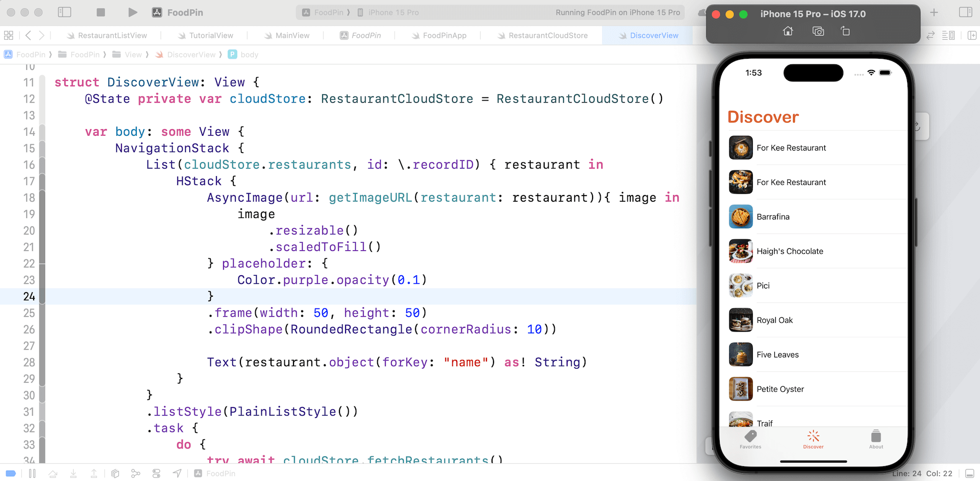Viewport: 980px width, 481px height.
Task: Click the Simulate Location arrow icon
Action: click(x=177, y=473)
